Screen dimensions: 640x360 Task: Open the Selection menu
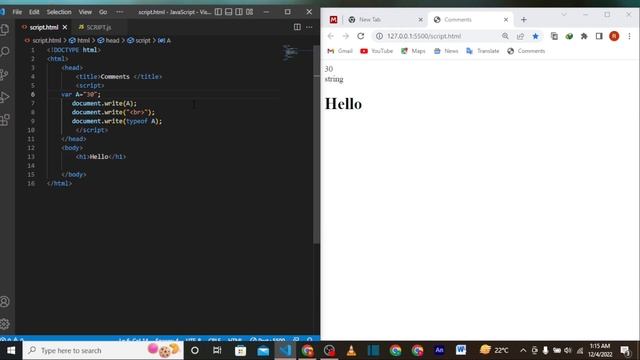59,12
